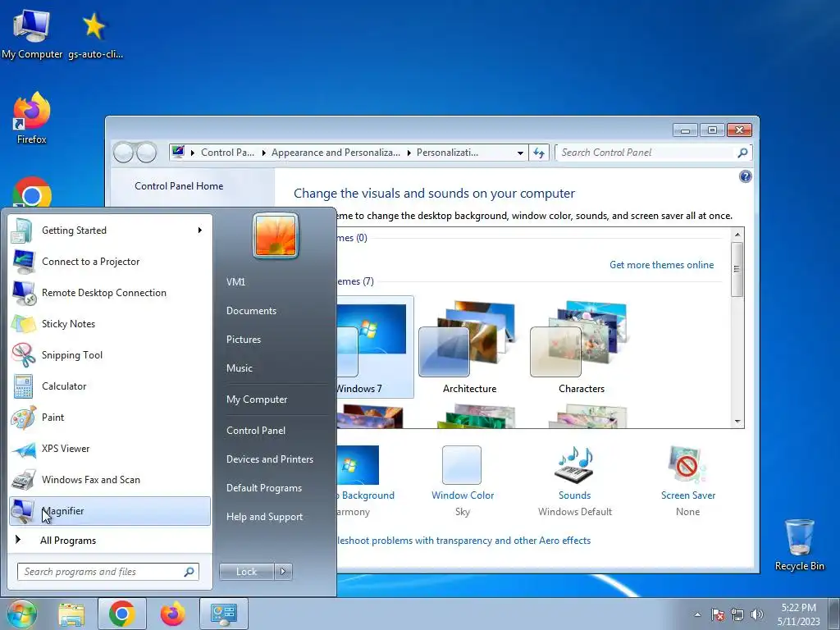Click the Search programs and files box
This screenshot has height=630, width=840.
[x=107, y=572]
